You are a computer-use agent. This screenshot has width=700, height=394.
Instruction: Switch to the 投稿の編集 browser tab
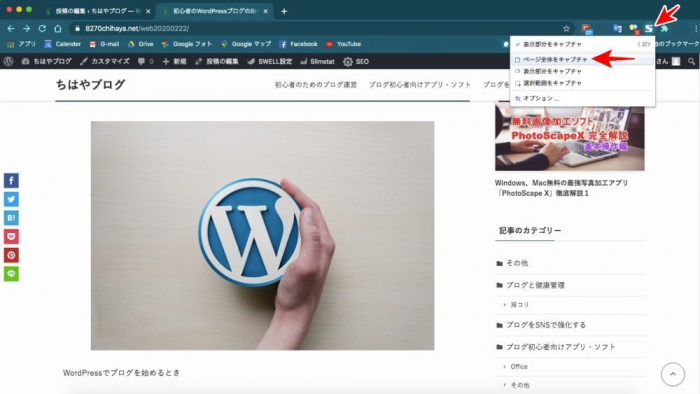pos(97,11)
